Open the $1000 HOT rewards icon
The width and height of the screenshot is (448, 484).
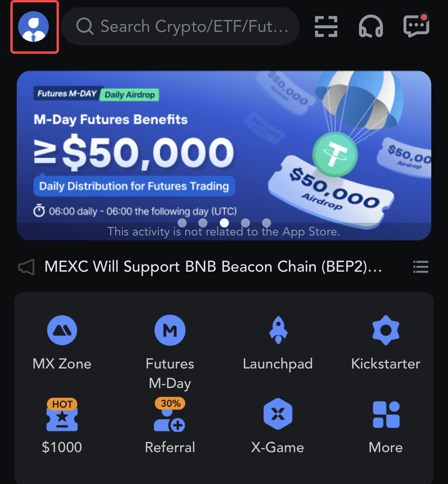[62, 426]
